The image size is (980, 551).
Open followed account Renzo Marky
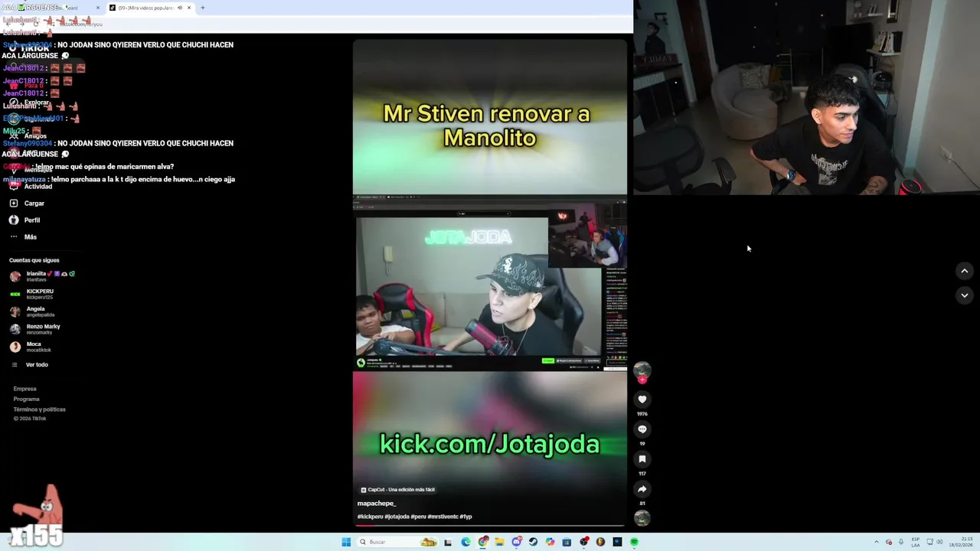click(34, 329)
